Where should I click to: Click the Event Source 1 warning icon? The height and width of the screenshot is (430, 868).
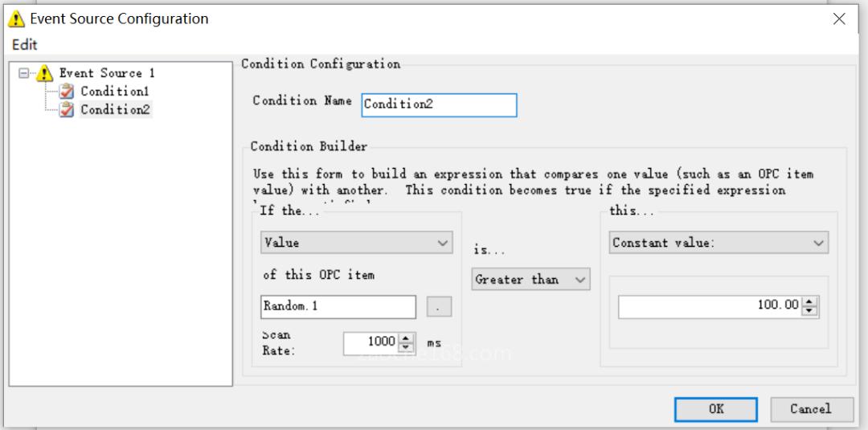coord(46,74)
